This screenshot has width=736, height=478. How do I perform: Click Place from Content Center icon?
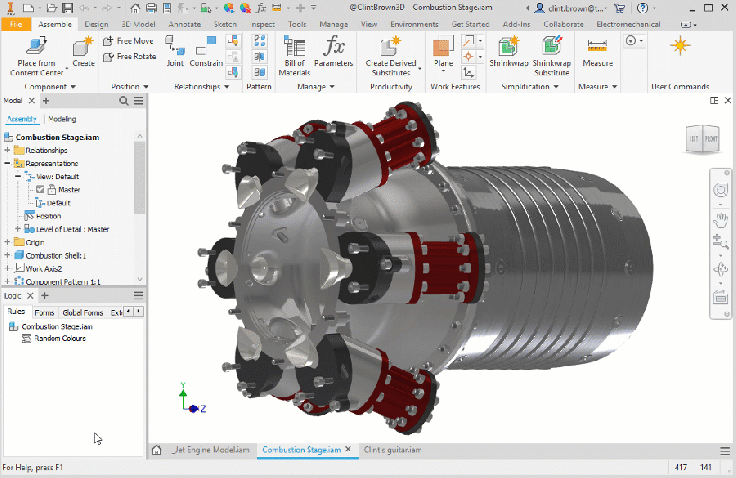(35, 46)
